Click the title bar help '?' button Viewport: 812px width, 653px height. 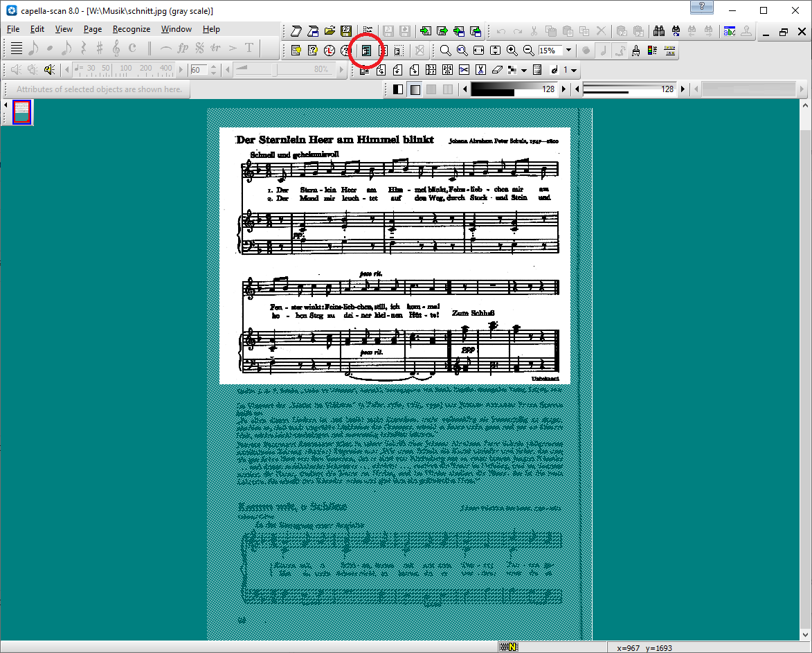[x=702, y=7]
